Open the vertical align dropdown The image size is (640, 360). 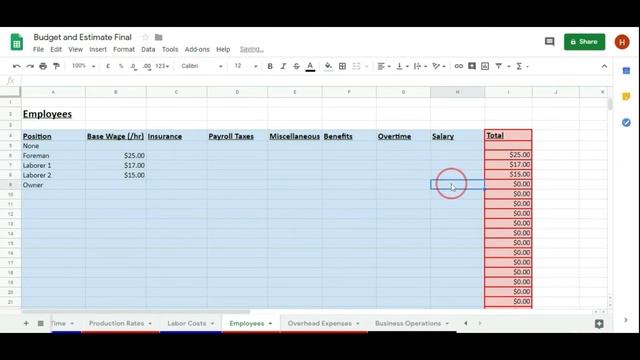[402, 66]
